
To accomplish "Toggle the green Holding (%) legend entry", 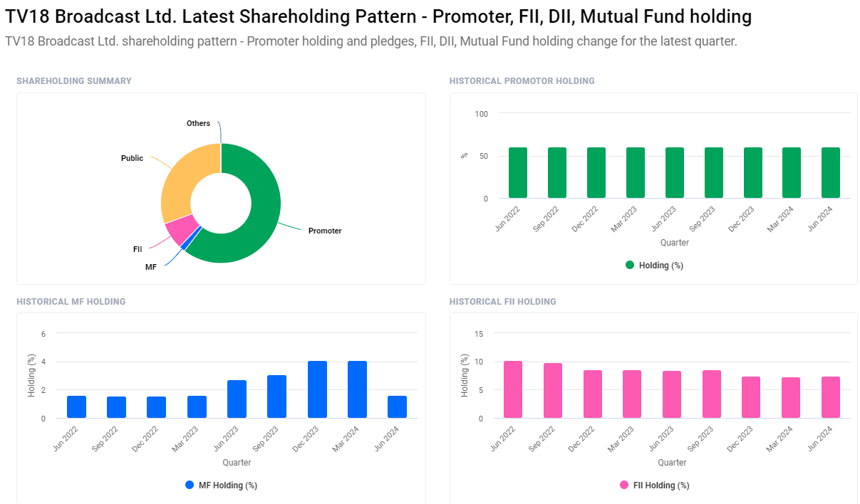I will point(654,265).
